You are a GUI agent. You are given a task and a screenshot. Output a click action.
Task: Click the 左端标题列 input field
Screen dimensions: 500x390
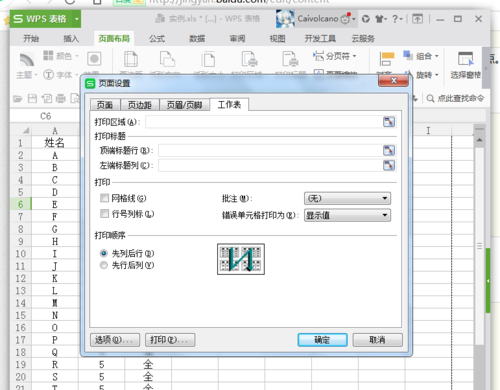(270, 165)
